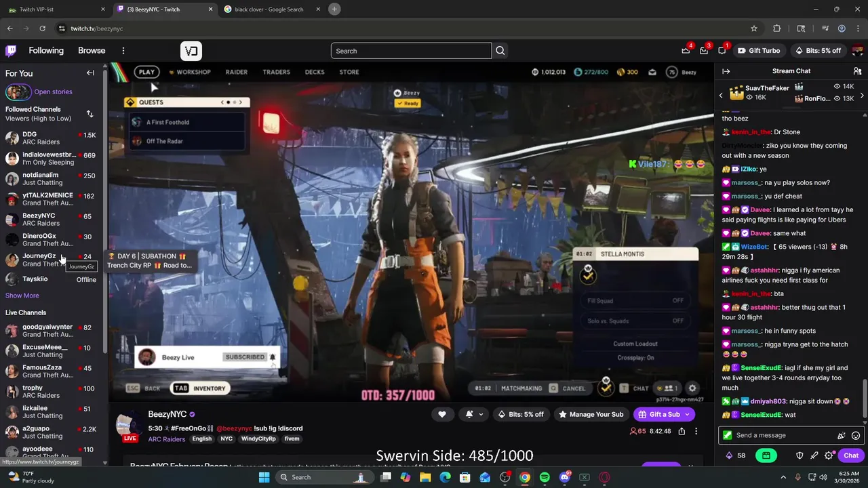This screenshot has height=488, width=868.
Task: Open the chat shield moderation icon
Action: click(800, 455)
